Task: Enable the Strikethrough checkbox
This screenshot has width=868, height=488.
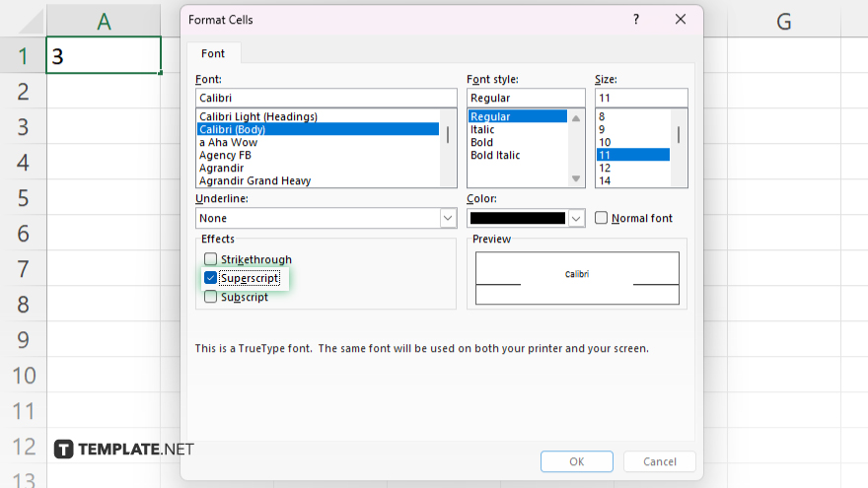Action: click(x=210, y=259)
